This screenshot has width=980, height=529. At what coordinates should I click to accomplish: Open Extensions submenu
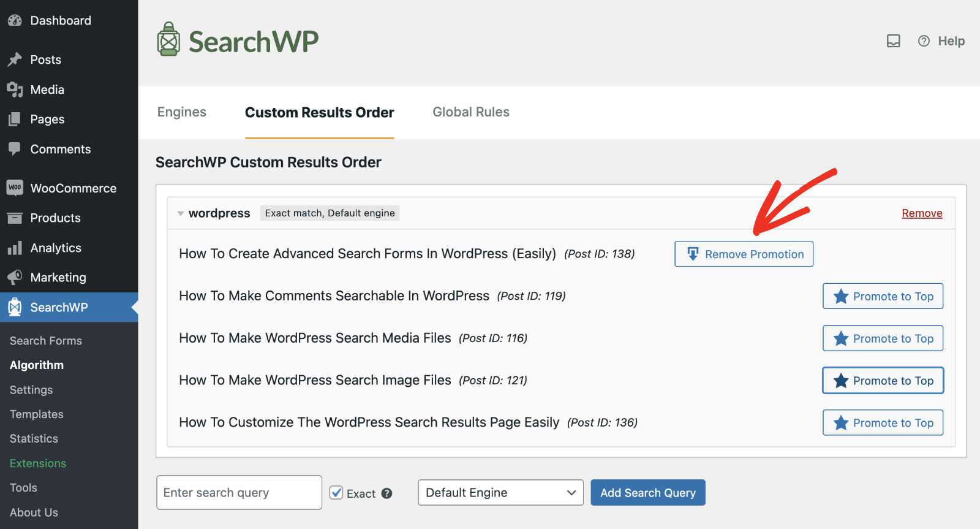[38, 463]
